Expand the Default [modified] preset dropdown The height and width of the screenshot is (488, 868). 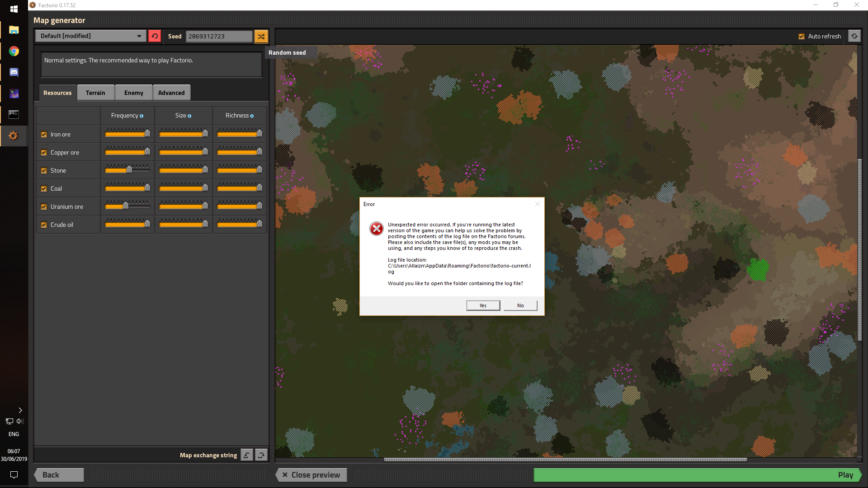tap(91, 36)
